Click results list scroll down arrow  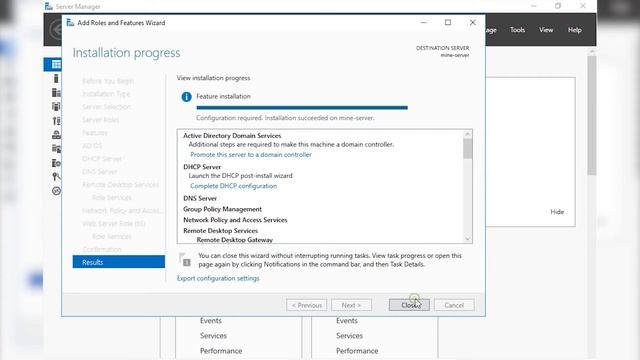tap(468, 239)
